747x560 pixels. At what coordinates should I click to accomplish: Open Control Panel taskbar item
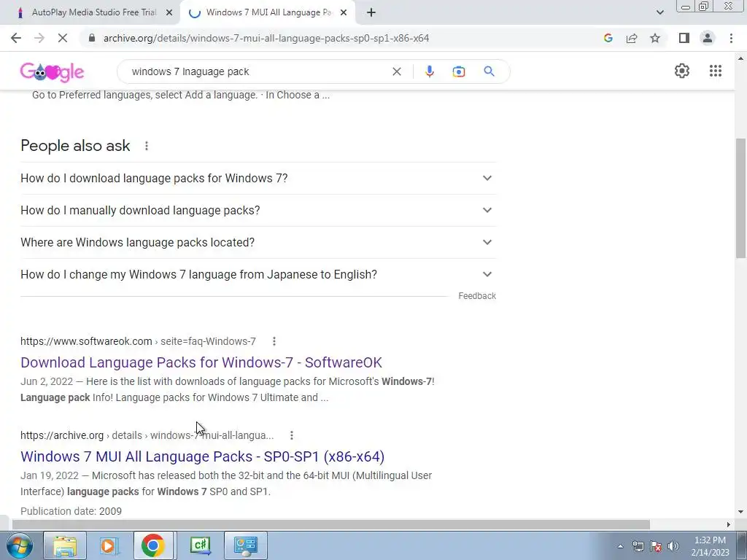pyautogui.click(x=245, y=545)
